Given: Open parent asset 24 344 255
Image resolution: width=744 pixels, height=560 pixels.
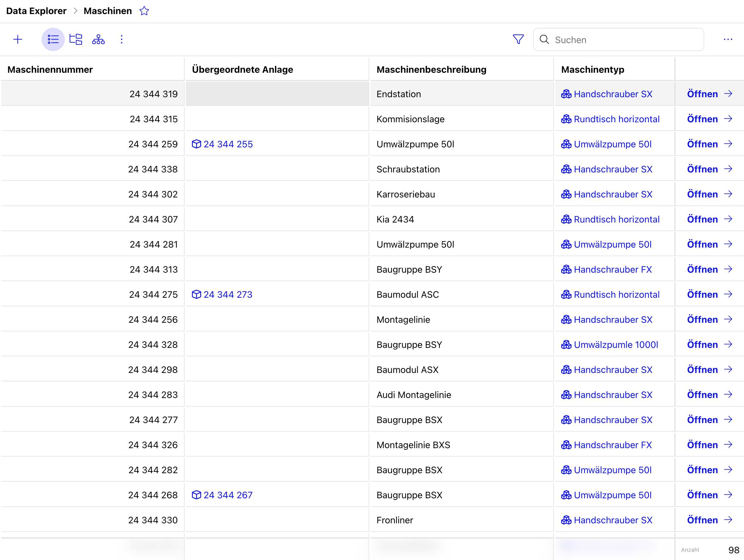Looking at the screenshot, I should click(222, 144).
